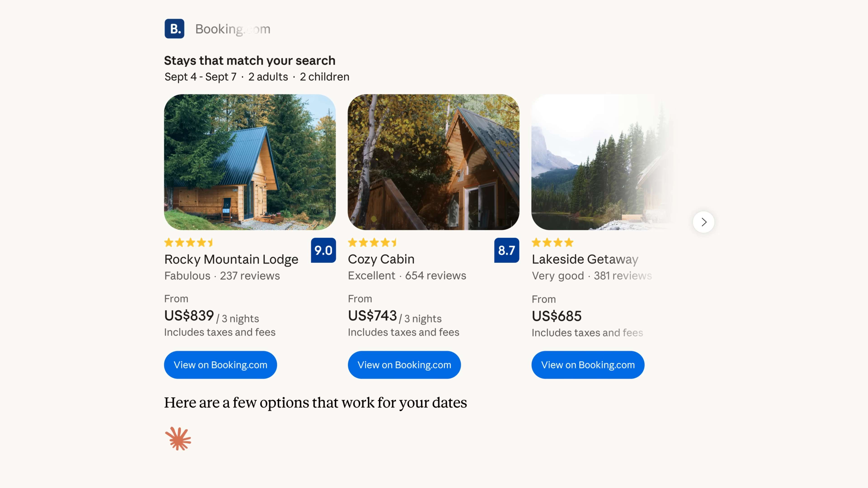
Task: Click the Lakeside Getaway title
Action: (x=585, y=259)
